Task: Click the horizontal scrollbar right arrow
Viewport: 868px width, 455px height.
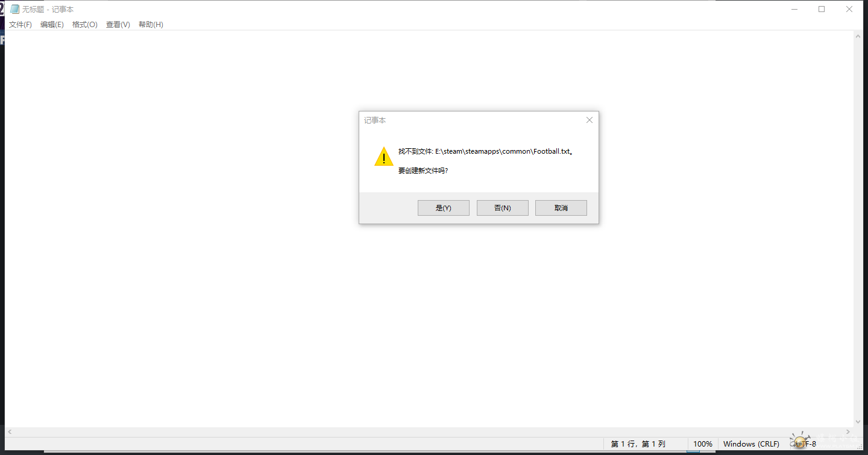Action: (x=848, y=432)
